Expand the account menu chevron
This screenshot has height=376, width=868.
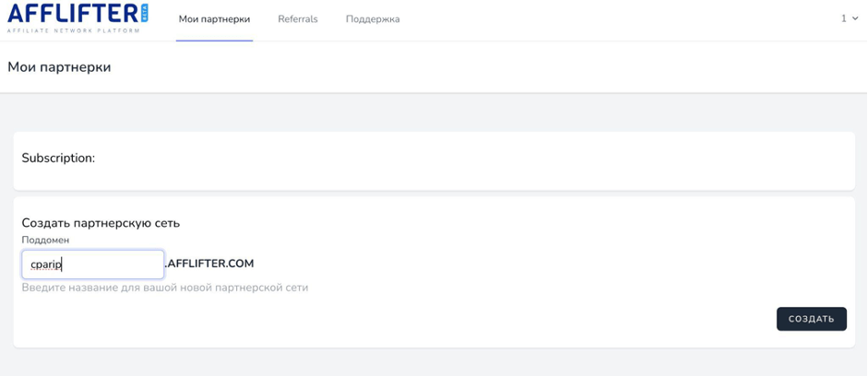tap(855, 18)
